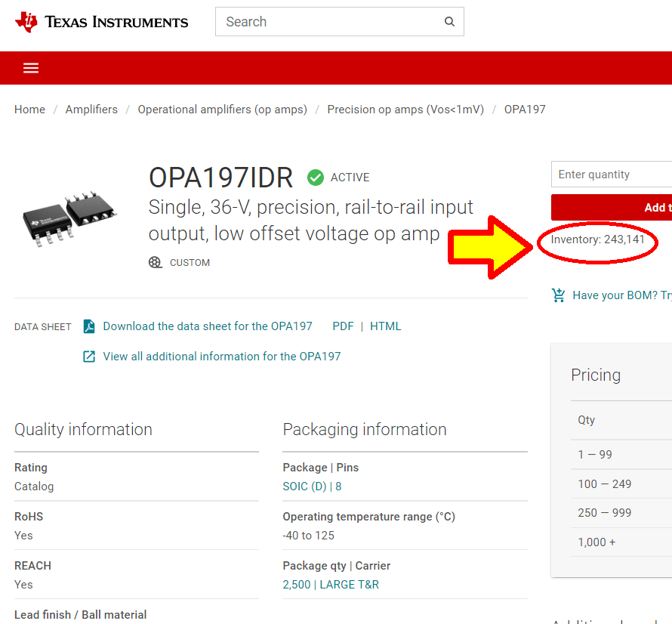Click the ACTIVE status text

(x=350, y=178)
